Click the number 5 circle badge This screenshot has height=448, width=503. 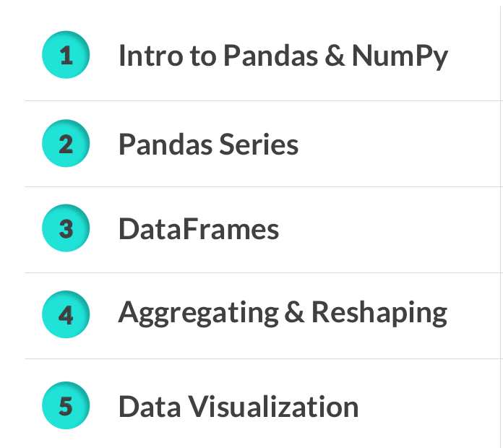[x=66, y=406]
